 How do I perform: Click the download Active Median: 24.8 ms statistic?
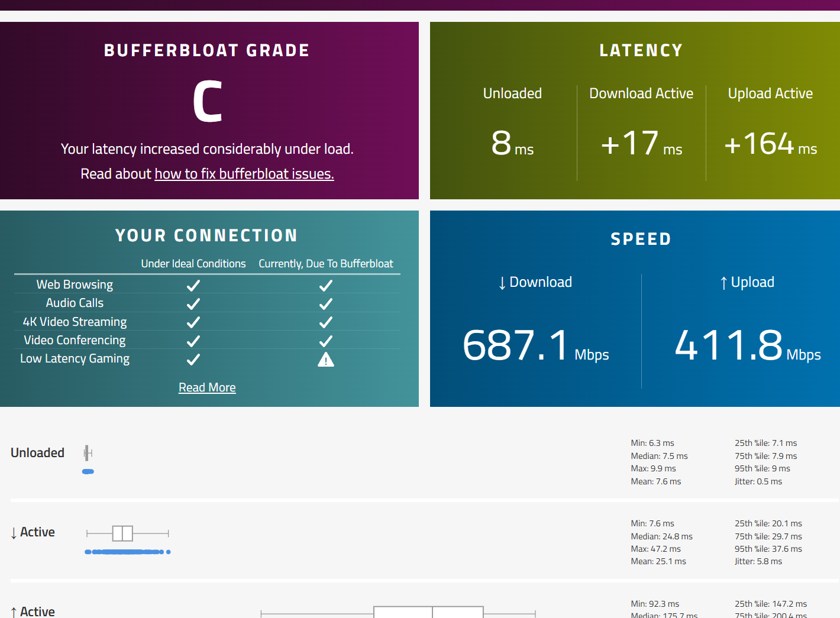[661, 536]
